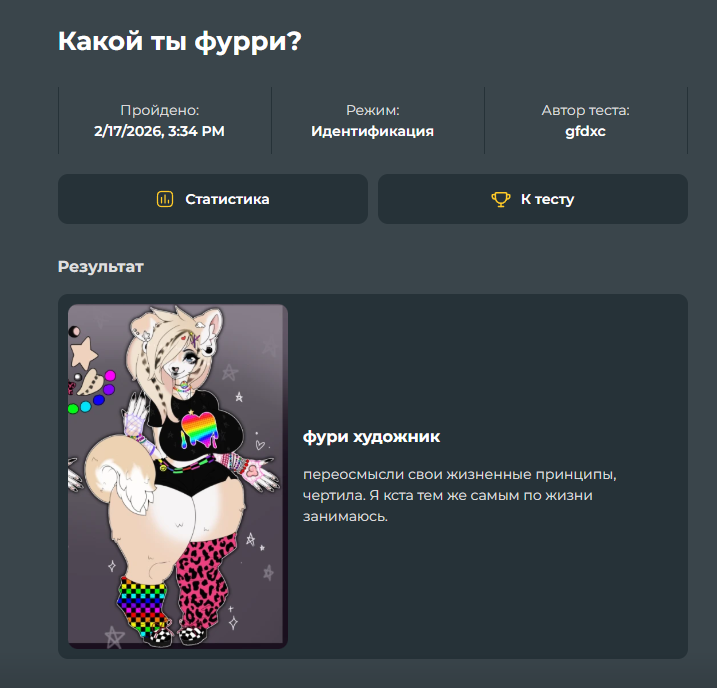Viewport: 717px width, 688px height.
Task: Click the Идентификация mode value
Action: (x=372, y=131)
